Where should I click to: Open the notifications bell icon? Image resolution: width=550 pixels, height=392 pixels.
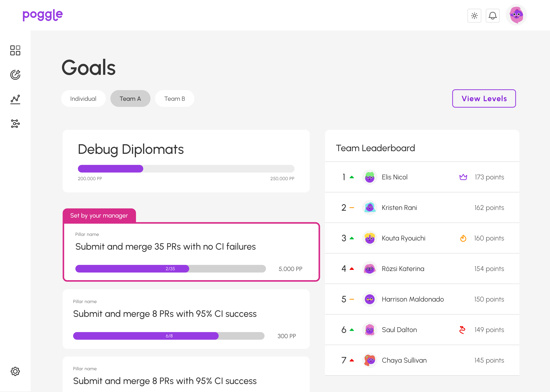(x=493, y=16)
